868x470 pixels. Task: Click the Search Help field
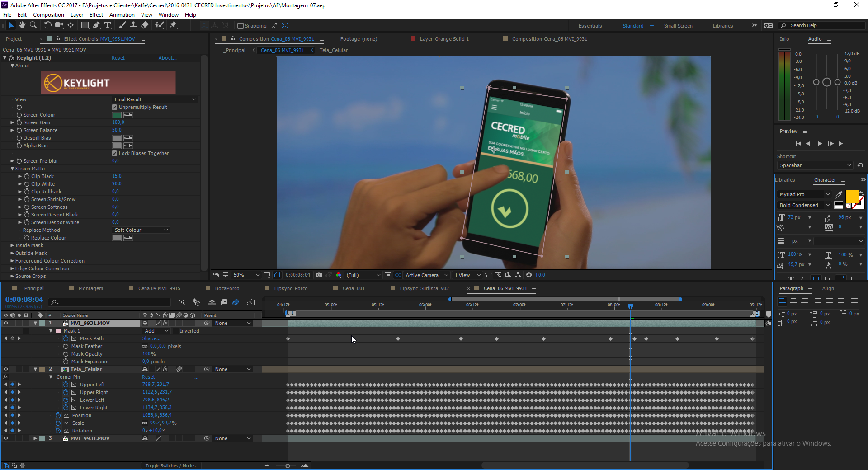point(822,25)
